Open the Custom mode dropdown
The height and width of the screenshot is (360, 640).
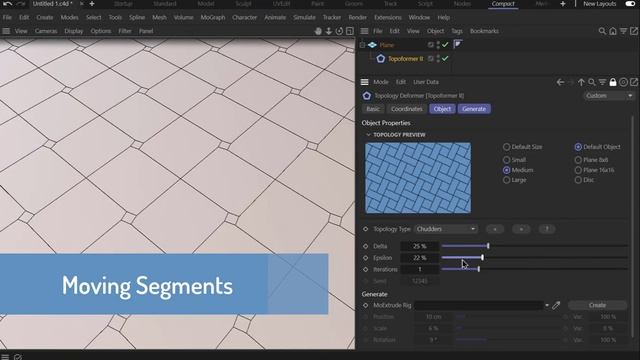pyautogui.click(x=609, y=96)
